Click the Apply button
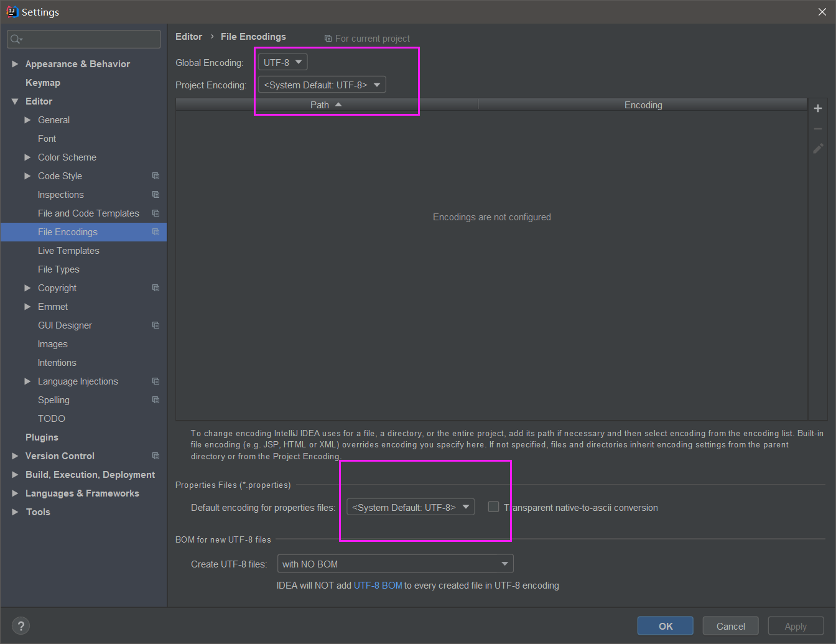 point(796,626)
